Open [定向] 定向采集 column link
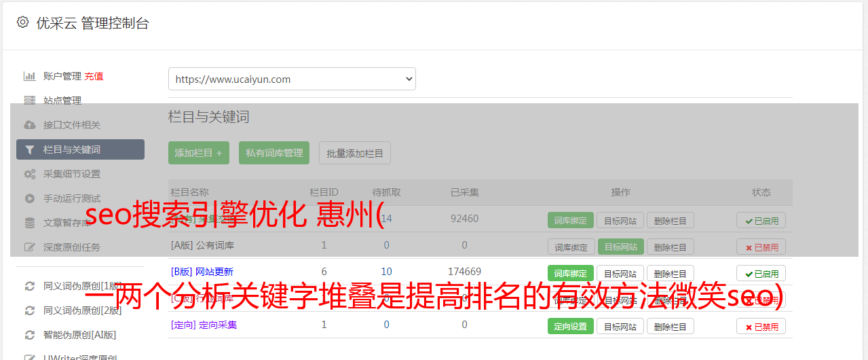 204,325
